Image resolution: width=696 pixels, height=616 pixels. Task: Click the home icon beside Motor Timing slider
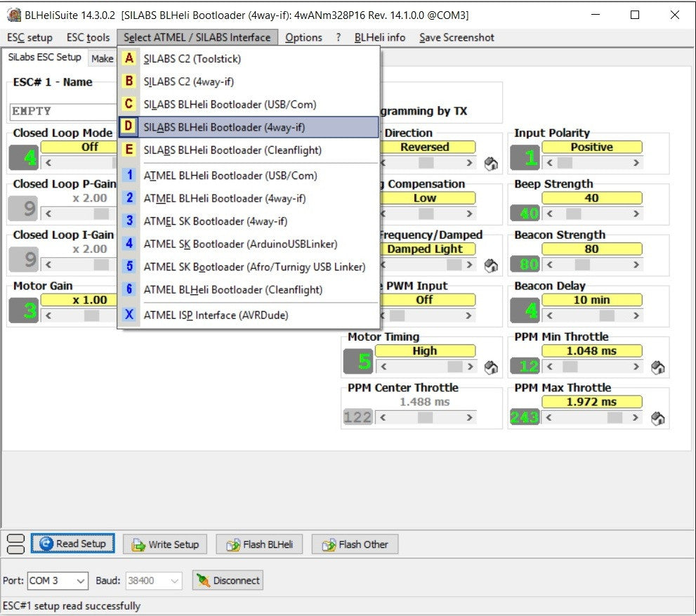pyautogui.click(x=492, y=367)
